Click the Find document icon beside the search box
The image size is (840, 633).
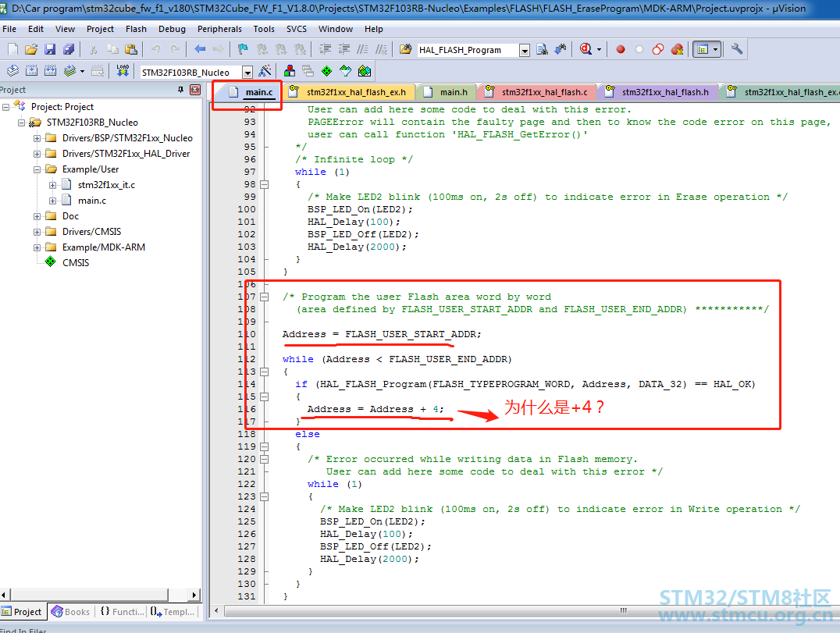coord(542,49)
